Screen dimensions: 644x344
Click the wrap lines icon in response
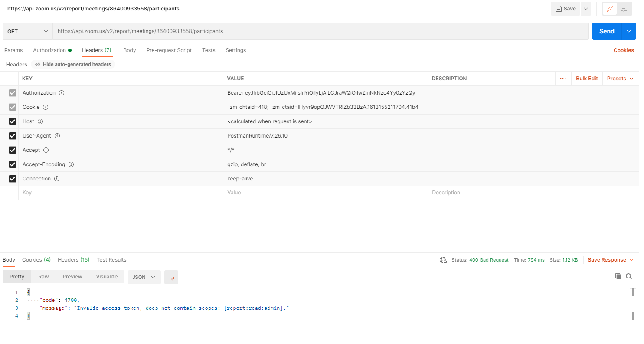coord(171,277)
